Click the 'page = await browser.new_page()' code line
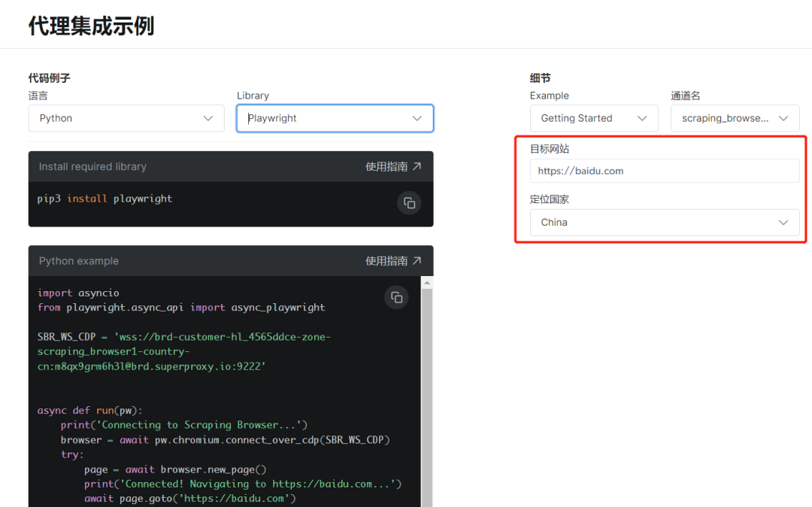 tap(175, 469)
